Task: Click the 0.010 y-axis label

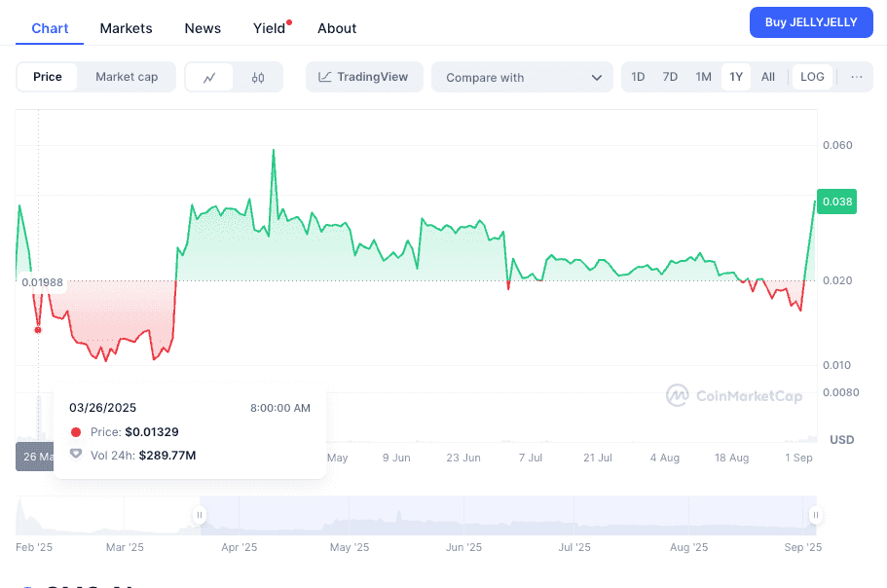Action: [836, 365]
